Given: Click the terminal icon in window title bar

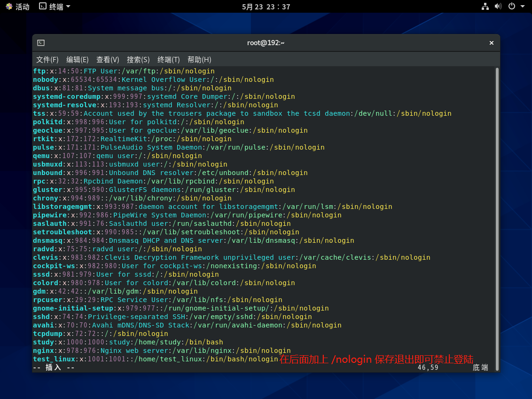Looking at the screenshot, I should coord(41,43).
